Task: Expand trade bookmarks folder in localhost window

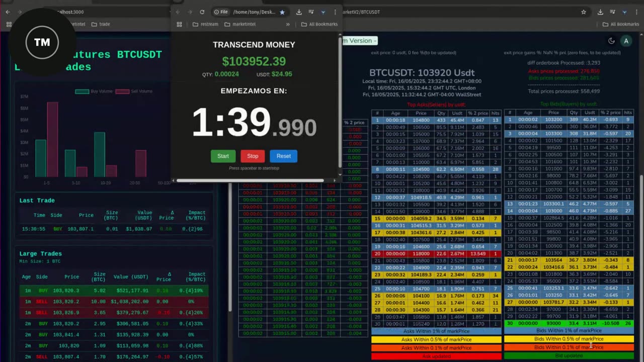Action: [x=101, y=24]
